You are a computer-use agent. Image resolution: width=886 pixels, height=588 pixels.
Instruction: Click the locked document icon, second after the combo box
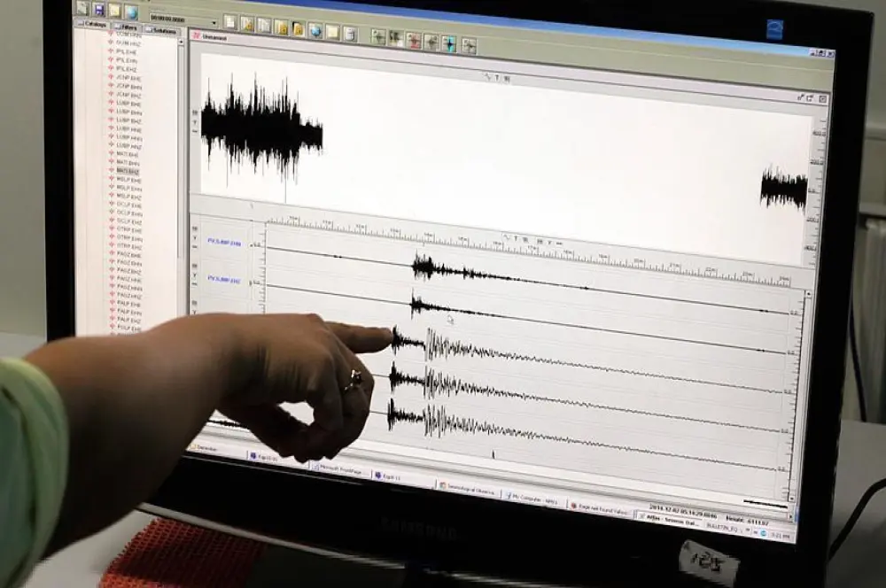(247, 24)
